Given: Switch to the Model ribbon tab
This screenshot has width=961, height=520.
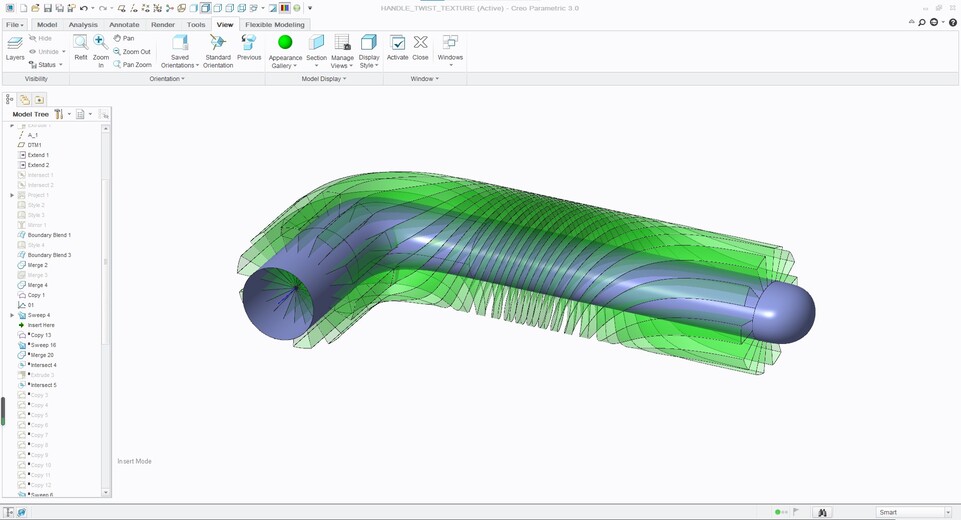Looking at the screenshot, I should [x=47, y=25].
